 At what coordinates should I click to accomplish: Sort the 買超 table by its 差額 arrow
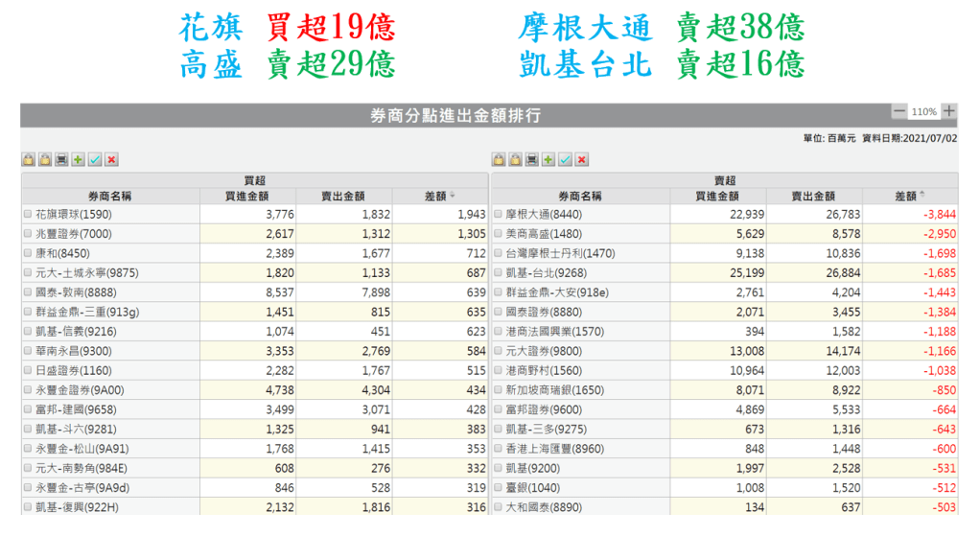pyautogui.click(x=453, y=196)
